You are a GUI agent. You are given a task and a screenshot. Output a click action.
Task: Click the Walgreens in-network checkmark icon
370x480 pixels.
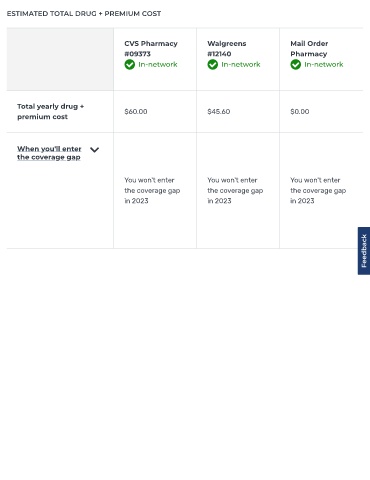(213, 64)
